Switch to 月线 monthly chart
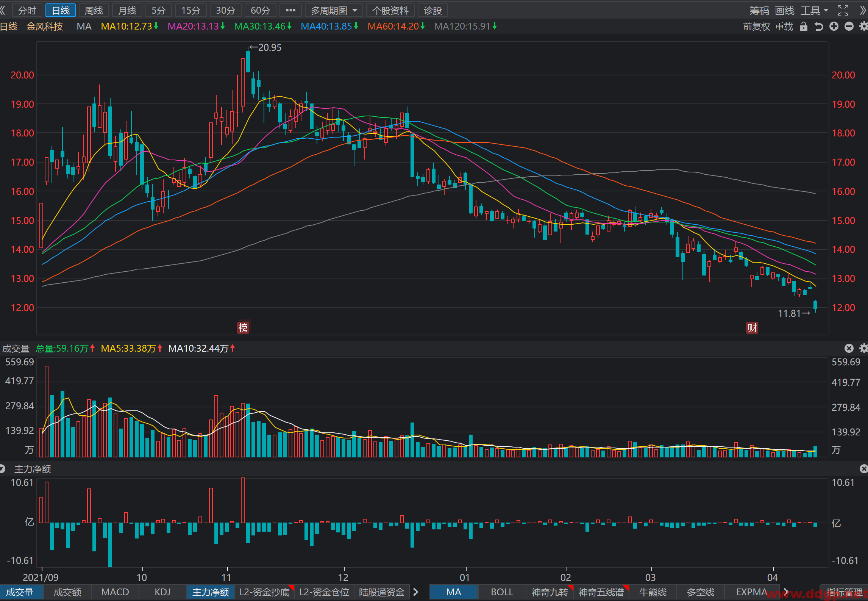The height and width of the screenshot is (601, 868). [127, 11]
